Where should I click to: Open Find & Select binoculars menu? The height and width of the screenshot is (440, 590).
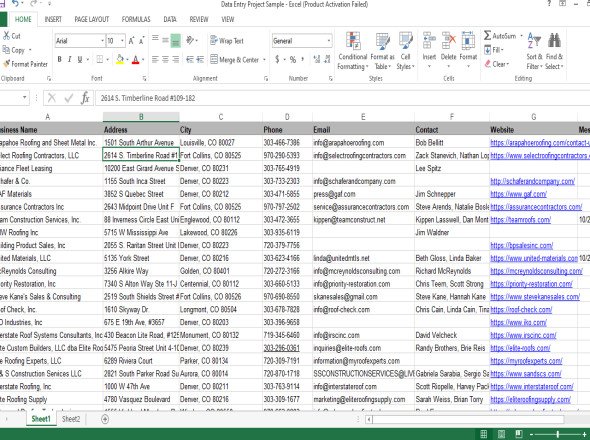point(554,51)
